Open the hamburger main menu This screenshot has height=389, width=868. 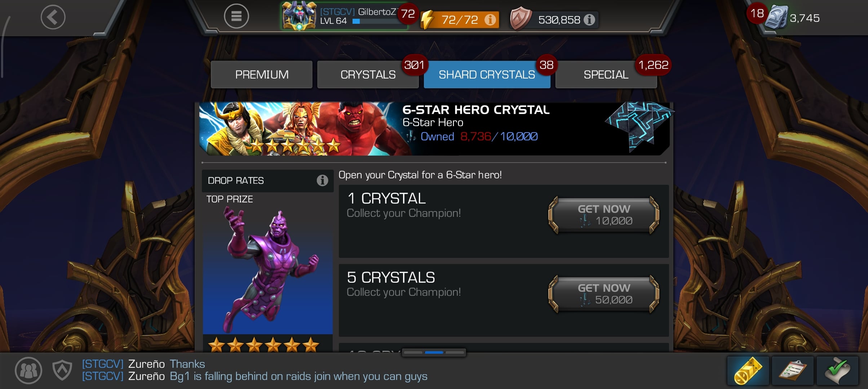coord(236,16)
